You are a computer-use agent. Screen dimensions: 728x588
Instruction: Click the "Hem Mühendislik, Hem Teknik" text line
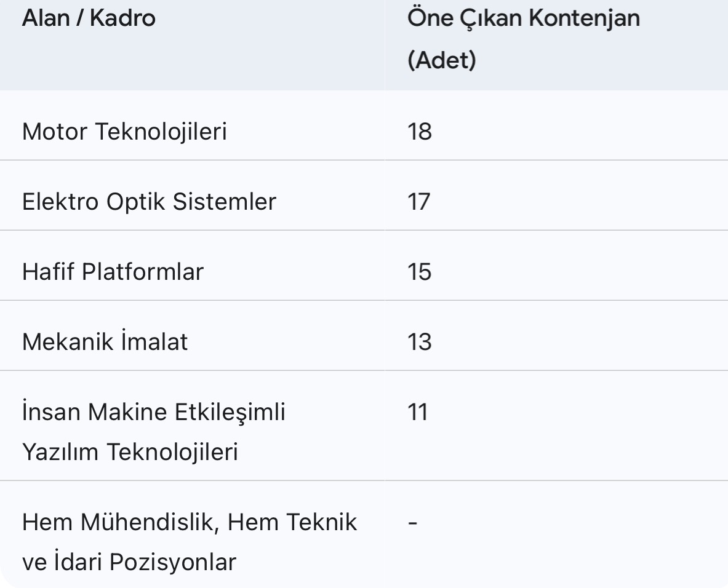pos(190,522)
